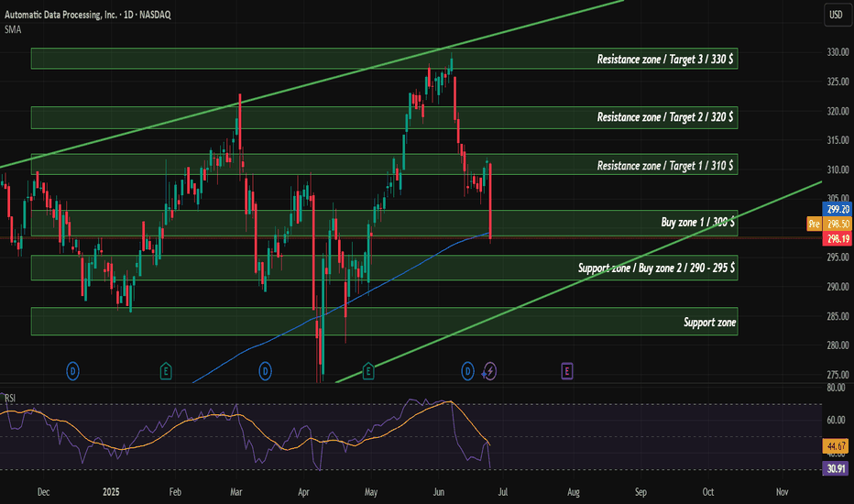Click the 'Resistance zone / Target 2 / 320 $' label
This screenshot has width=854, height=504.
pyautogui.click(x=665, y=117)
